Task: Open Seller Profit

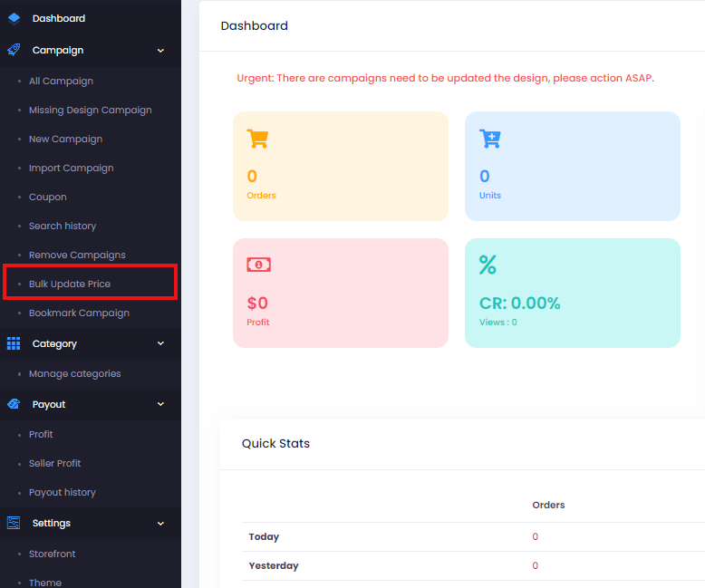Action: 55,463
